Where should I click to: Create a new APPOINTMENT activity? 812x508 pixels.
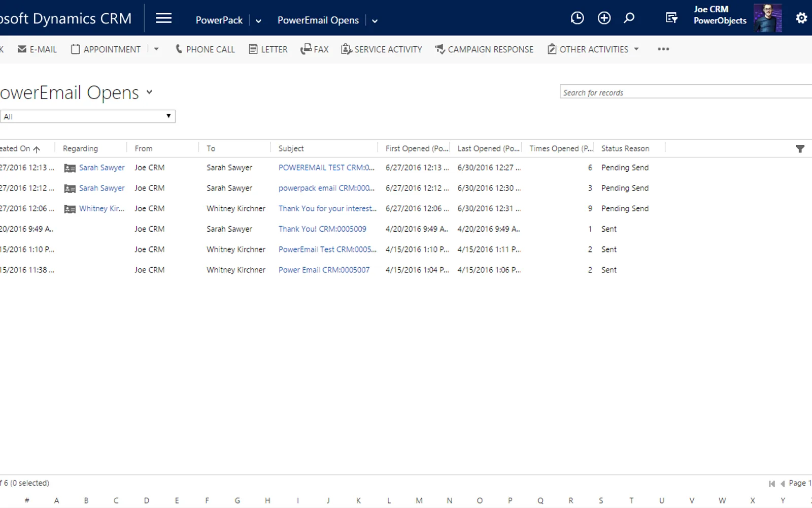(x=106, y=49)
